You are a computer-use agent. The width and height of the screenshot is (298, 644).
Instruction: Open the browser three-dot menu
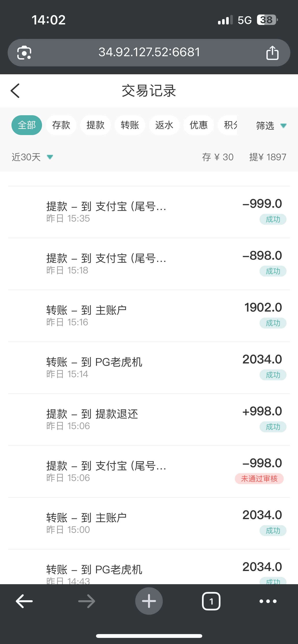tap(268, 601)
